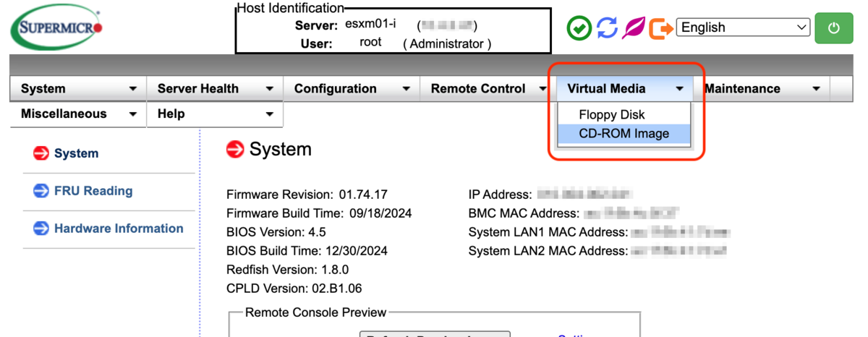Open the Help menu
Image resolution: width=868 pixels, height=337 pixels.
215,114
